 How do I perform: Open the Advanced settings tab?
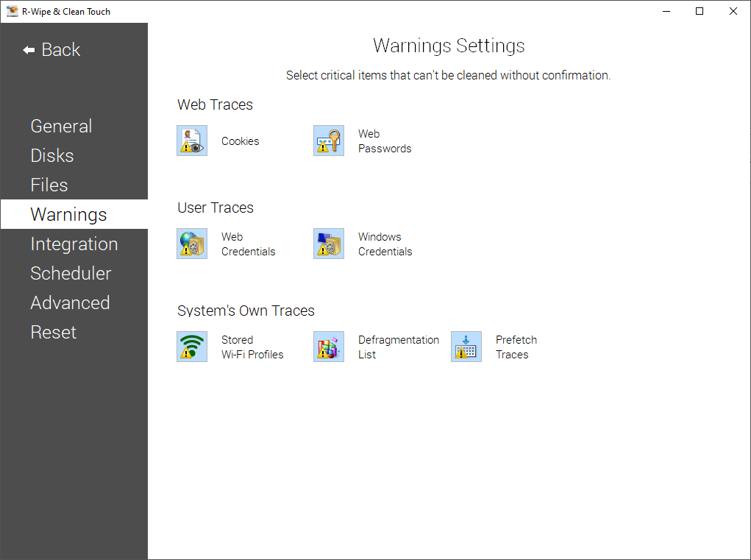[x=74, y=302]
